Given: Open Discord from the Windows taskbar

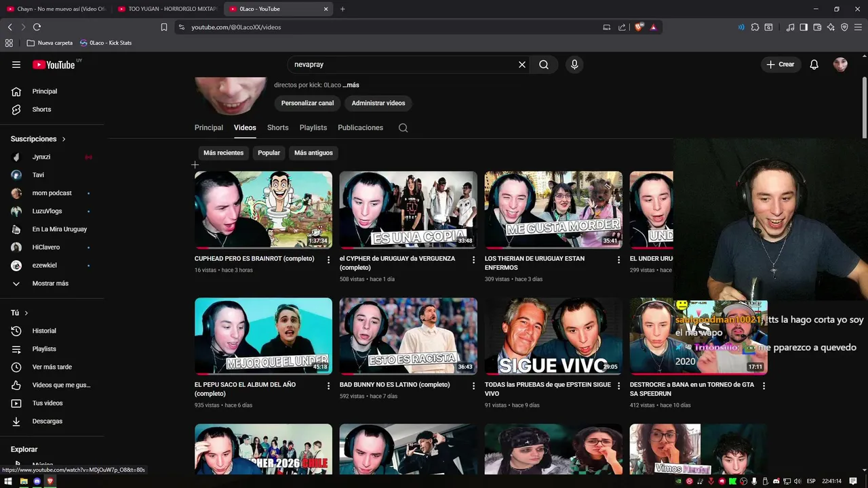Looking at the screenshot, I should (x=37, y=481).
